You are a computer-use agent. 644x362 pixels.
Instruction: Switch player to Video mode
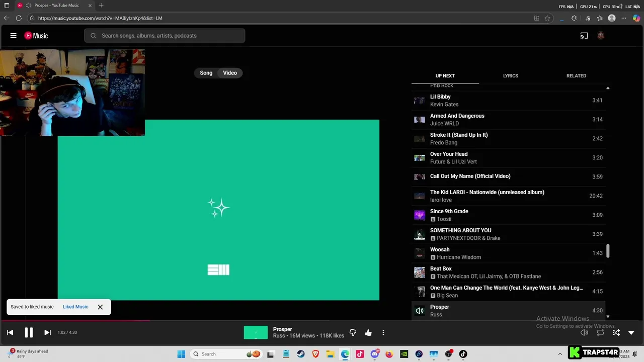pos(230,73)
